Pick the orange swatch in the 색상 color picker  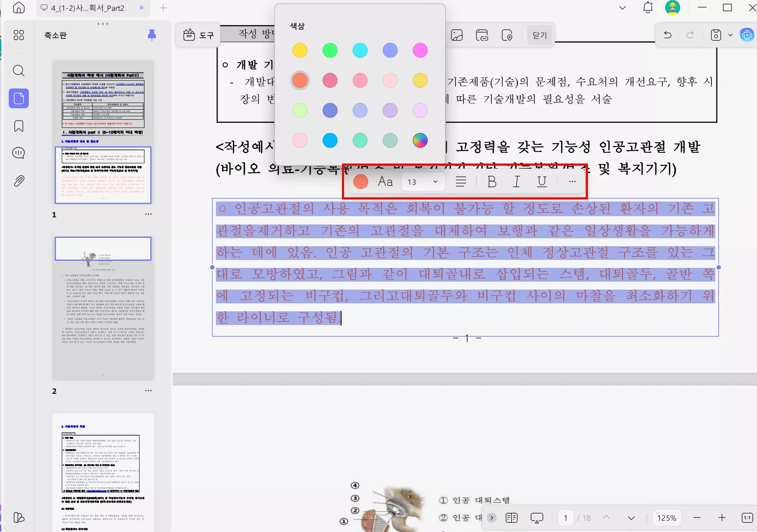tap(299, 80)
